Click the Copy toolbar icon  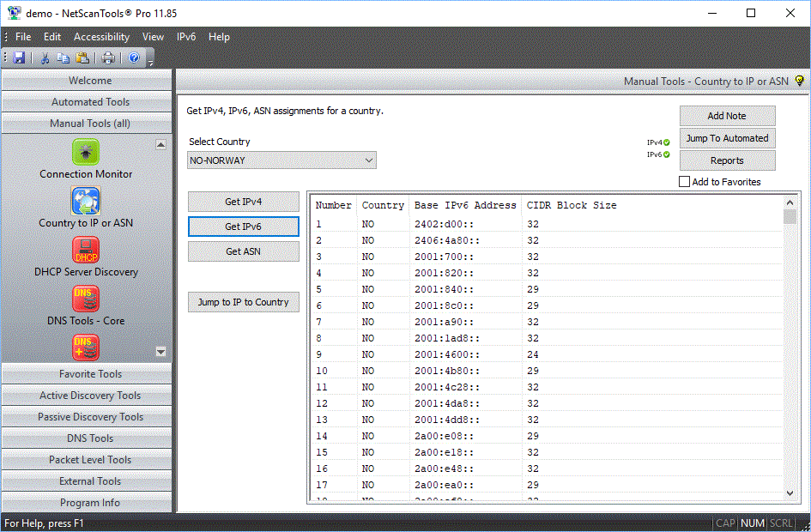[64, 57]
